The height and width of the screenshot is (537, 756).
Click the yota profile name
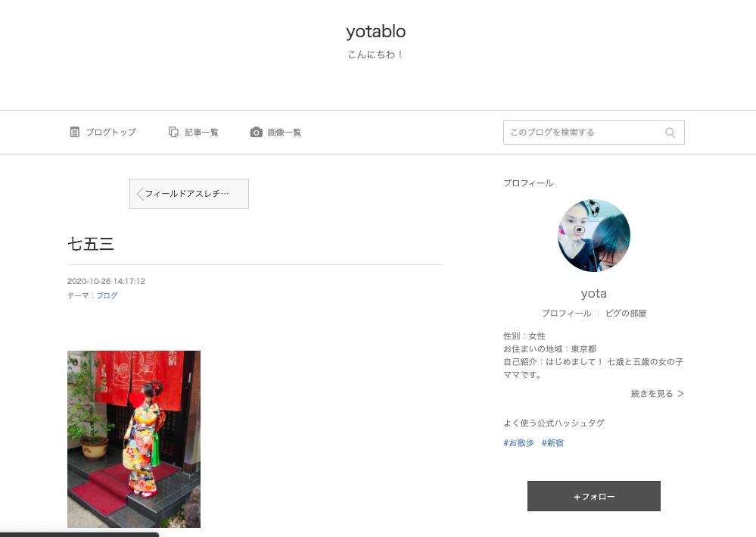click(593, 293)
